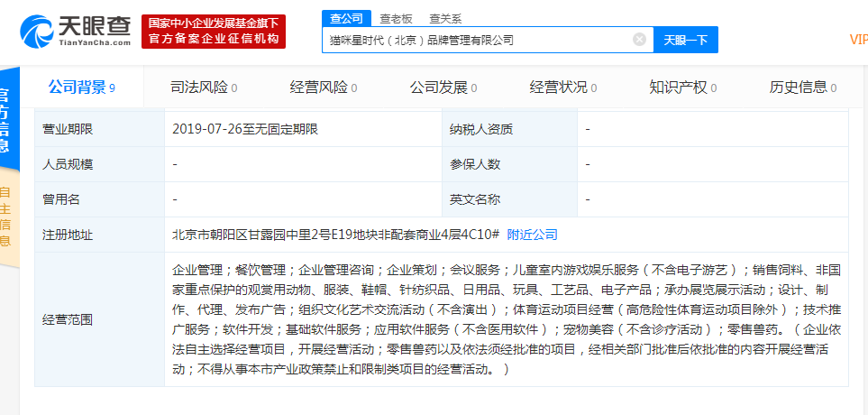Click the 营业期限 label cell
The height and width of the screenshot is (415, 868).
(100, 130)
